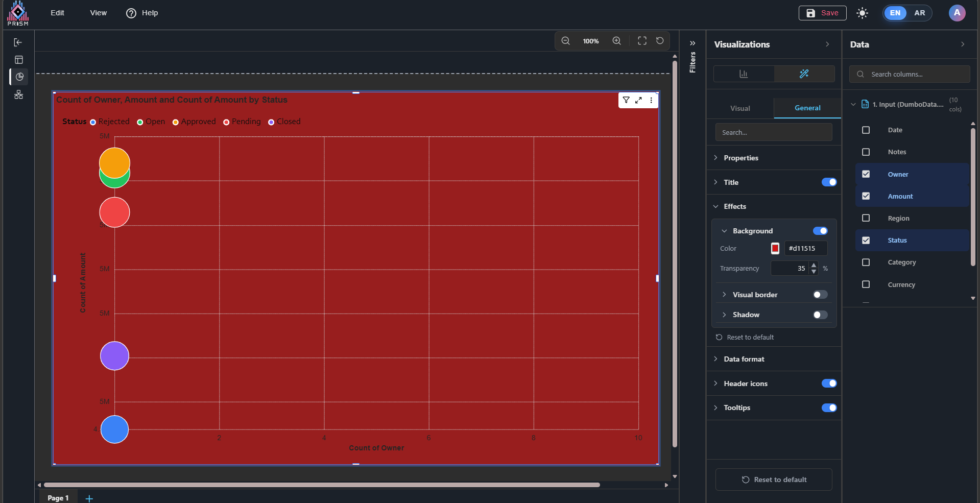The width and height of the screenshot is (980, 503).
Task: Switch to the Visual tab
Action: tap(740, 108)
